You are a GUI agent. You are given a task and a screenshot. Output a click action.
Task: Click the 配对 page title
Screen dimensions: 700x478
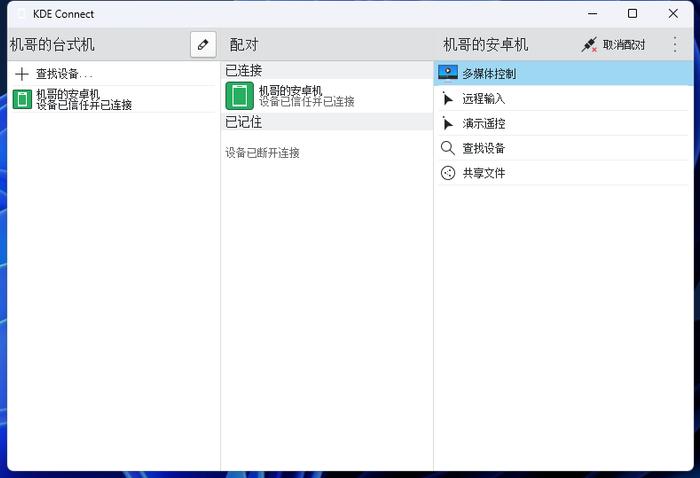click(x=244, y=45)
